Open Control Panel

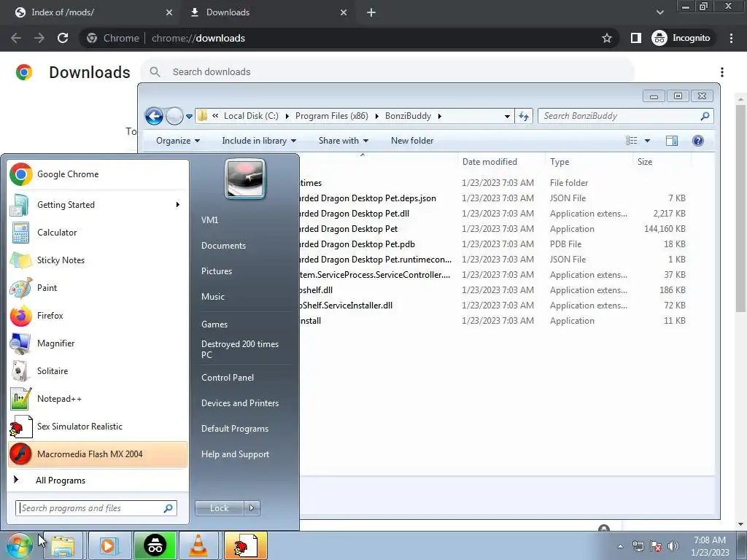[x=228, y=378]
